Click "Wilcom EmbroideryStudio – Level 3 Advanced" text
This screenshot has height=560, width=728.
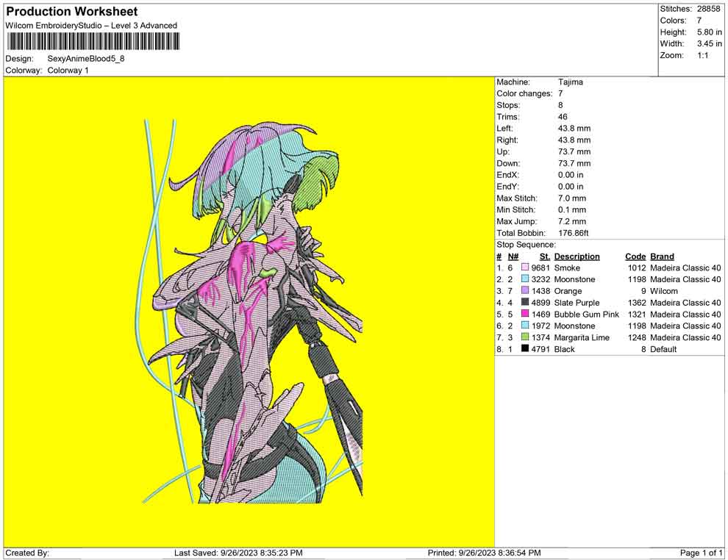coord(91,26)
